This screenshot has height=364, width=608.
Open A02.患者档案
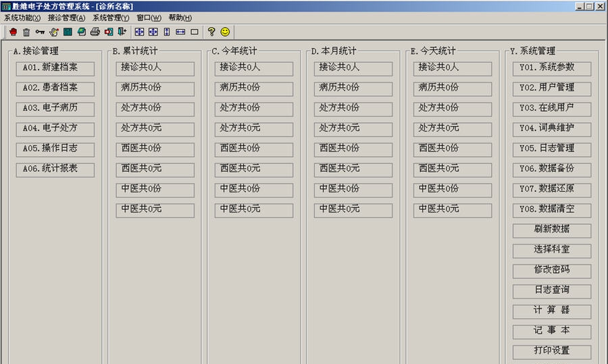pyautogui.click(x=55, y=88)
